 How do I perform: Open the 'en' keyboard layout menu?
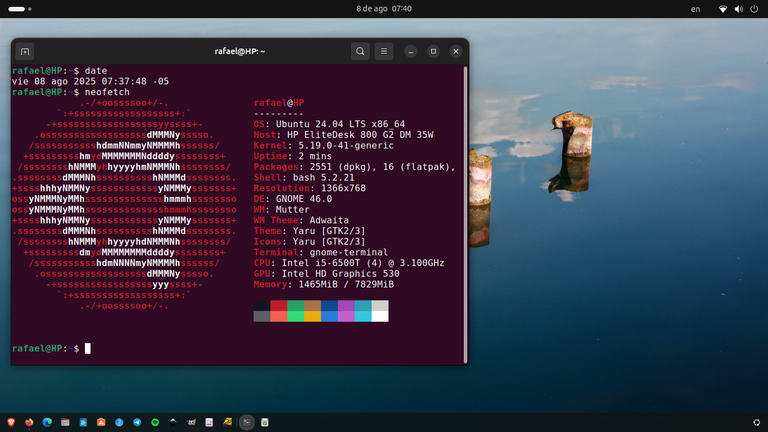(696, 9)
